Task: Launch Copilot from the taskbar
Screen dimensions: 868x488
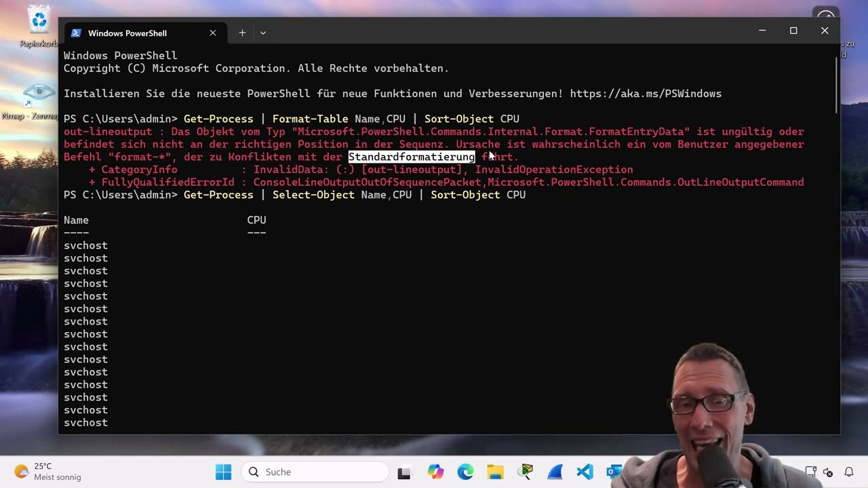Action: 435,472
